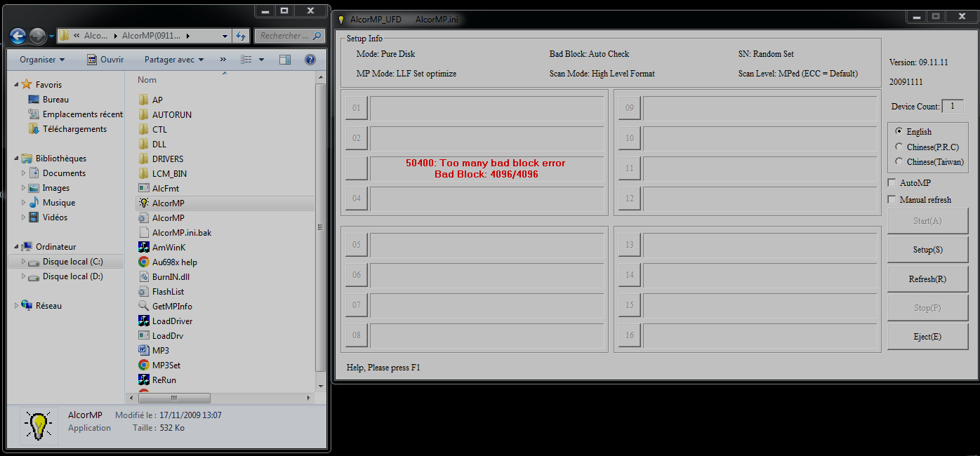Open the Partager avec dropdown

click(174, 60)
